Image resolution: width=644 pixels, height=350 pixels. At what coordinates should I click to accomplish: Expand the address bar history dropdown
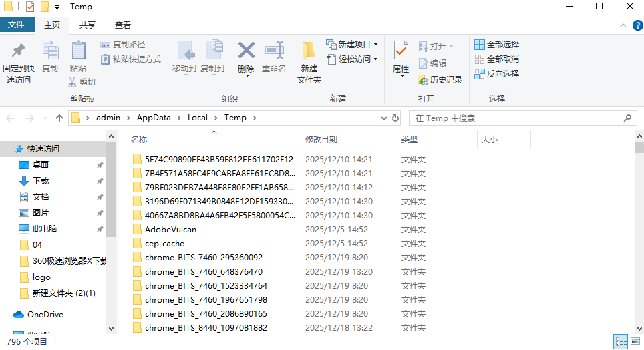[383, 118]
